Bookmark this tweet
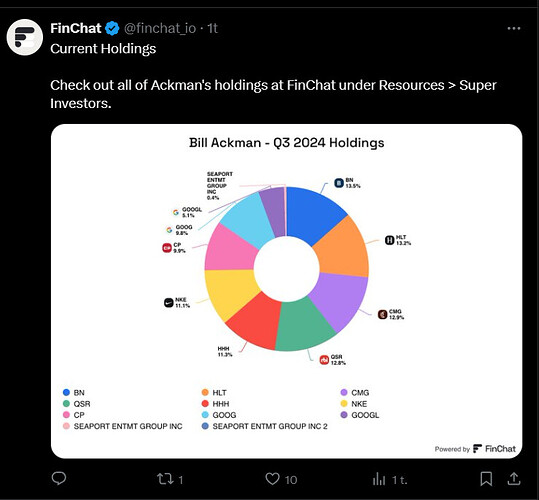Viewport: 539px width, 500px height. (x=486, y=479)
